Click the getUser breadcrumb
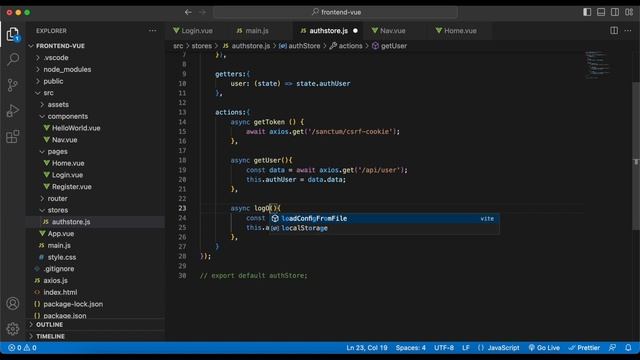The width and height of the screenshot is (640, 360). [389, 46]
